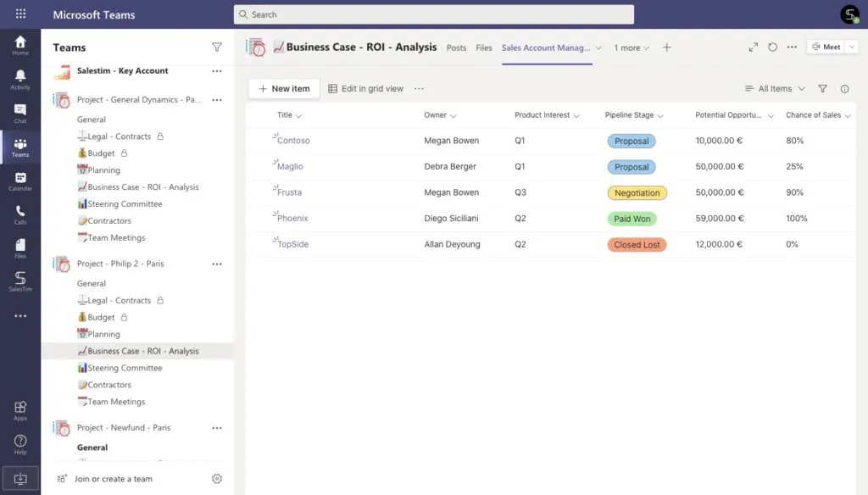Open Meet button dropdown arrow
This screenshot has height=495, width=868.
[852, 47]
